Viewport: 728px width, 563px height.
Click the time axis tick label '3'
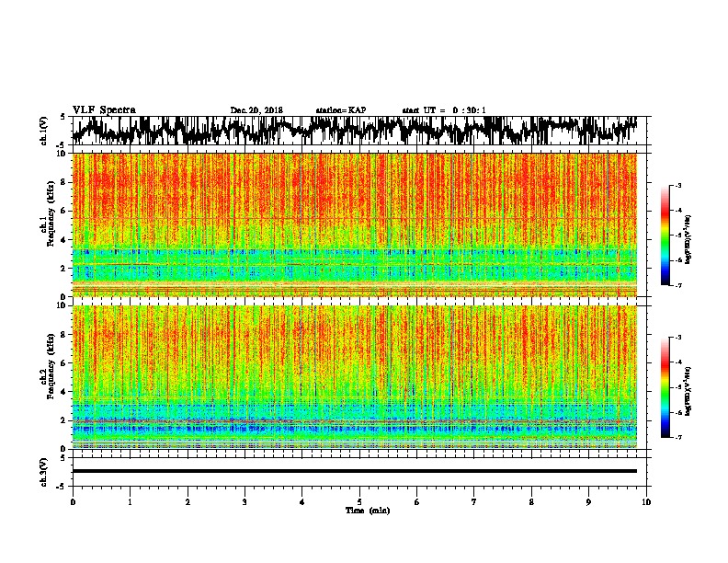pos(245,502)
